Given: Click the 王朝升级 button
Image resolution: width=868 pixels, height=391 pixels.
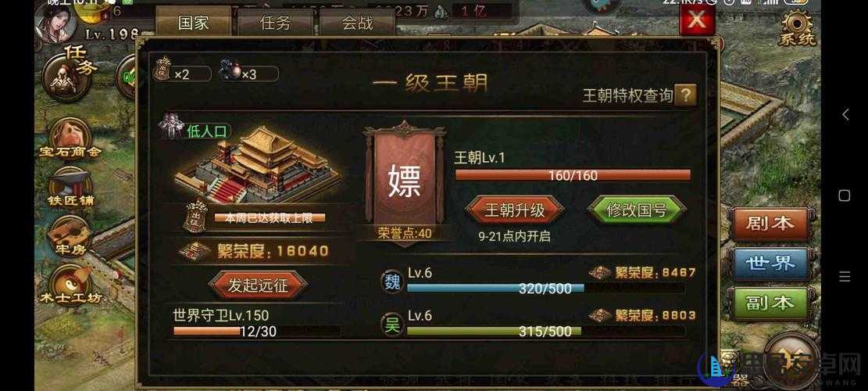Looking at the screenshot, I should coord(515,210).
